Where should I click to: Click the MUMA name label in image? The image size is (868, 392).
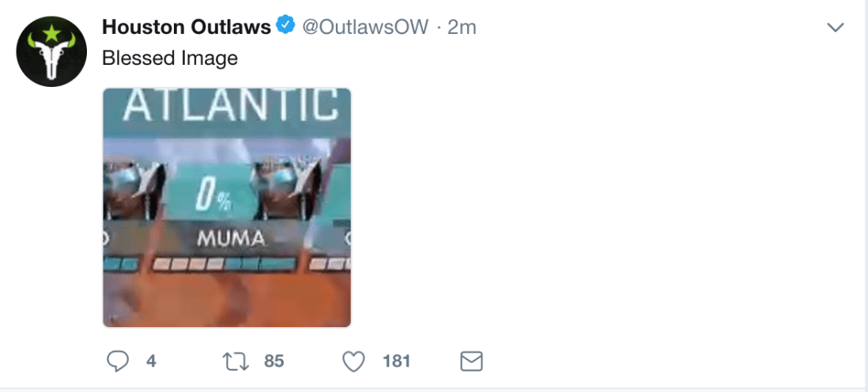pos(232,239)
